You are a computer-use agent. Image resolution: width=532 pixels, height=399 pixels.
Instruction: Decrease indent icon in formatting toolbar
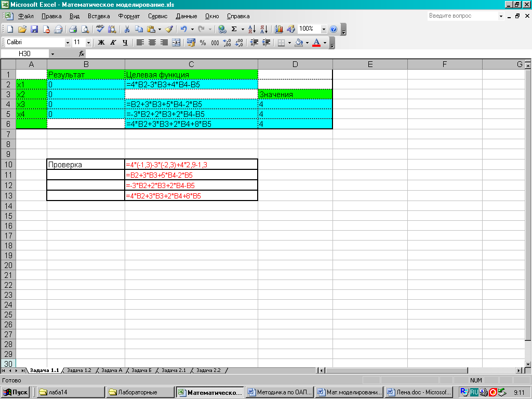point(254,43)
